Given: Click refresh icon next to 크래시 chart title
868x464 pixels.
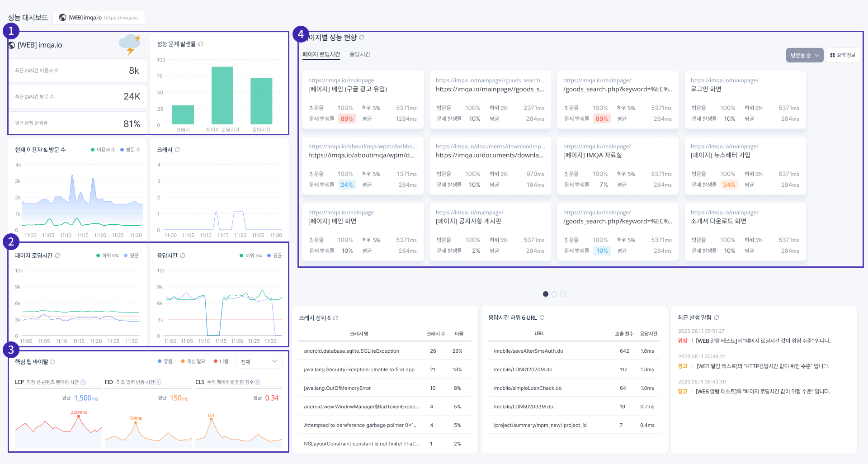Looking at the screenshot, I should click(x=177, y=150).
